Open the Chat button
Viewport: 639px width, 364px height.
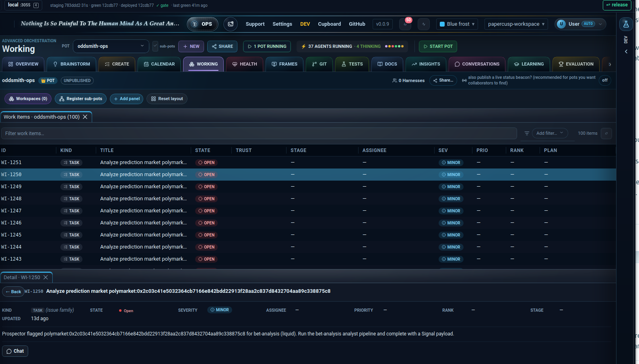click(15, 351)
